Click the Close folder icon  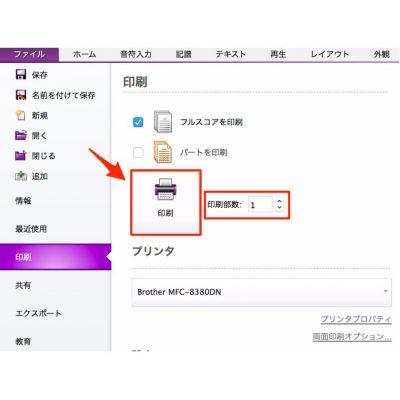click(21, 155)
